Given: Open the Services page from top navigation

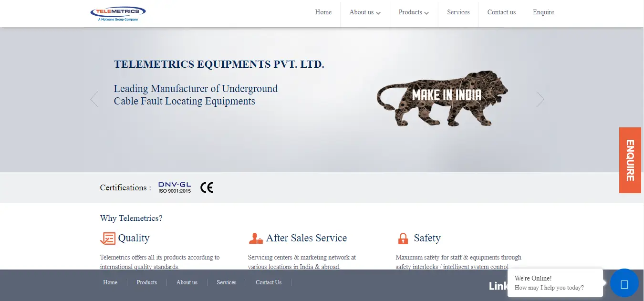Looking at the screenshot, I should tap(458, 12).
